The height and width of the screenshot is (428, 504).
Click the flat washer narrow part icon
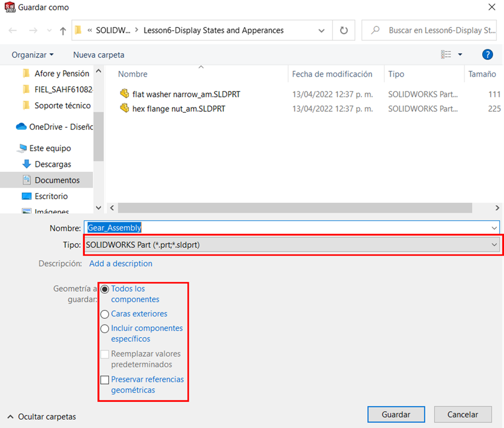coord(124,94)
